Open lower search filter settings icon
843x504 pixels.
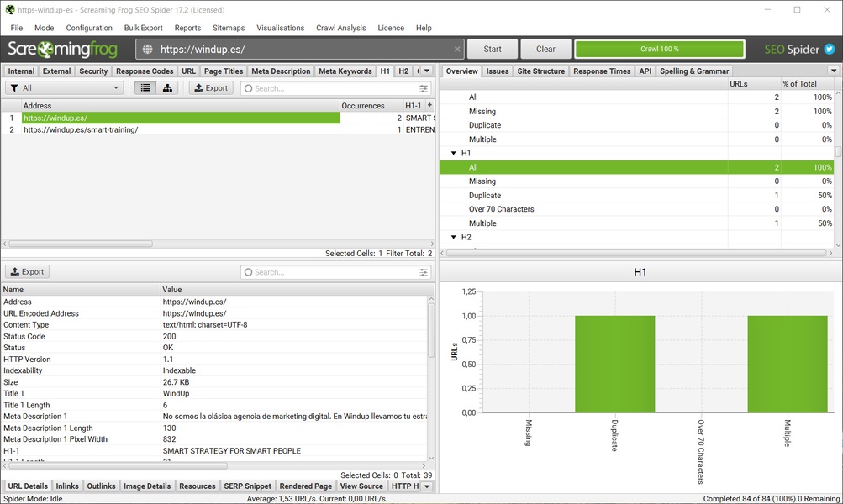424,272
